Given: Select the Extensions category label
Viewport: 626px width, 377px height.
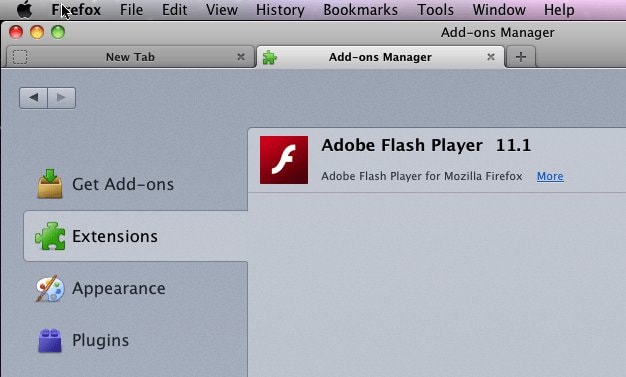Looking at the screenshot, I should pyautogui.click(x=115, y=236).
